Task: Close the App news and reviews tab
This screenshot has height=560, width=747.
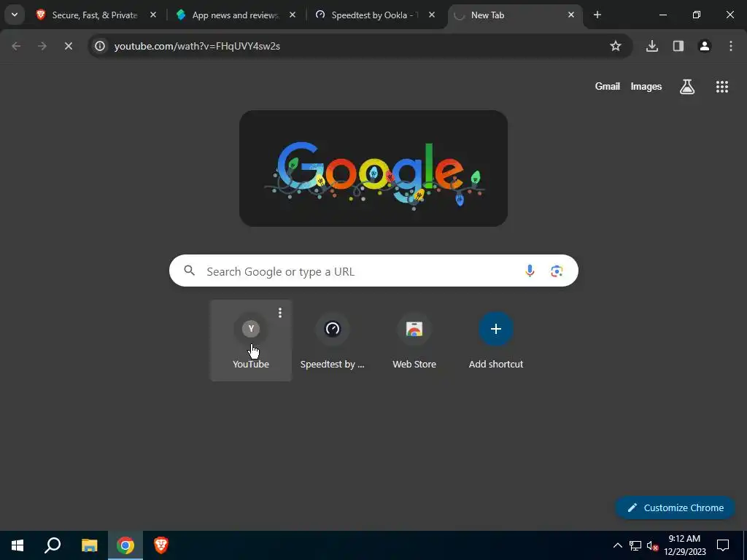Action: pos(293,15)
